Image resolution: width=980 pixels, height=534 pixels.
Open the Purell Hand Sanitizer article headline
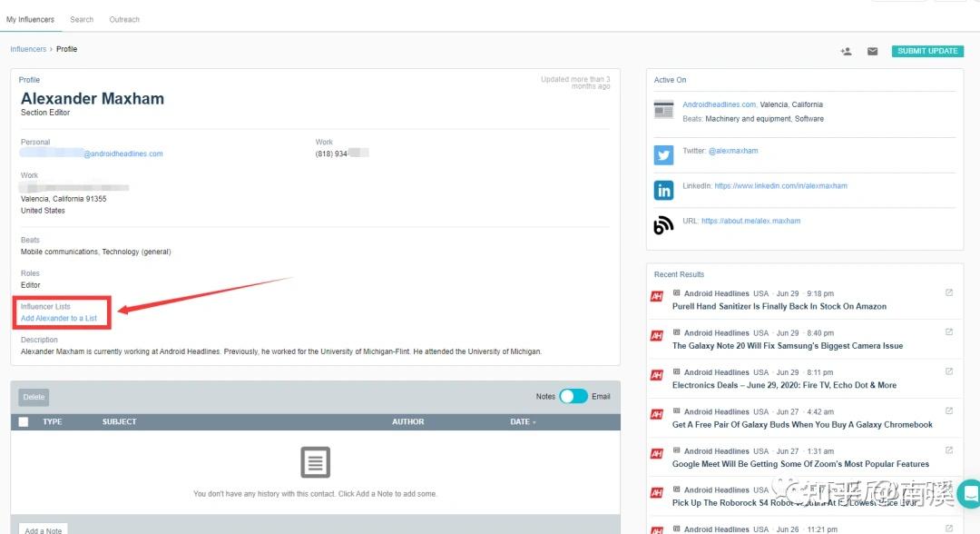[779, 306]
